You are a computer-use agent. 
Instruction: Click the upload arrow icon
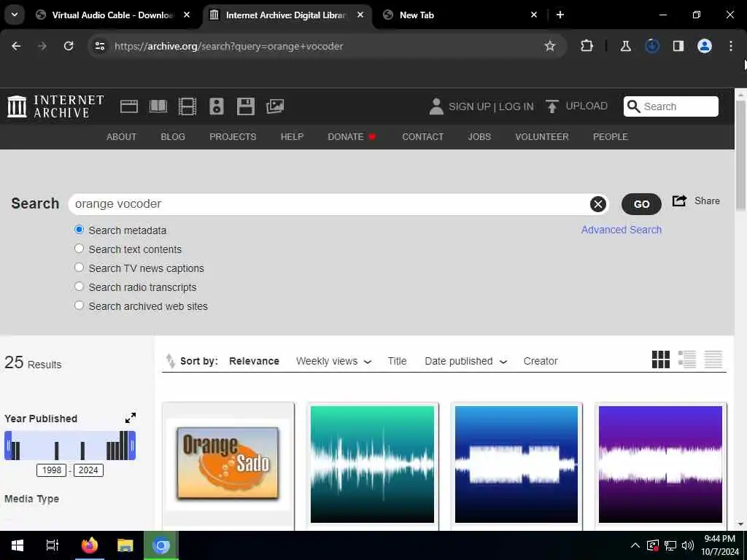(x=551, y=106)
